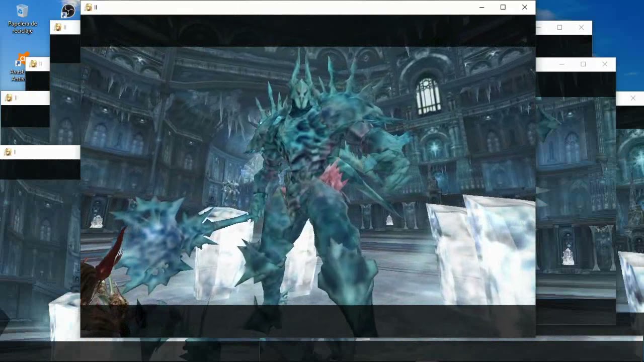Screen dimensions: 644x362
Task: Open the Papelera de reciclaje desktop icon
Action: point(22,19)
